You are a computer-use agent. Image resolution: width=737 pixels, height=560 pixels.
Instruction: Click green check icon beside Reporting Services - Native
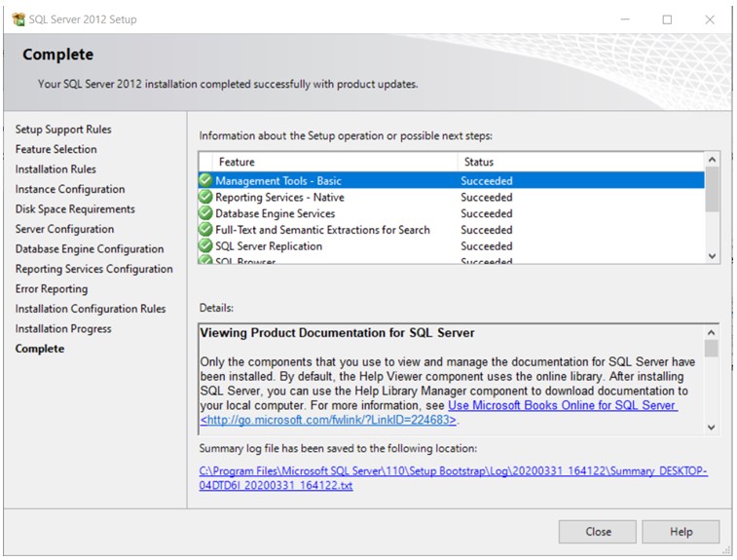[x=205, y=197]
